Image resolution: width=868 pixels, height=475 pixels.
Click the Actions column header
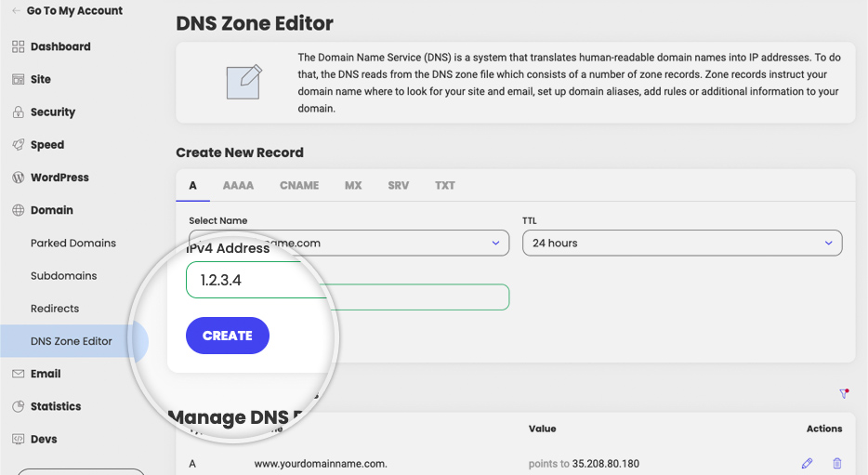tap(824, 429)
